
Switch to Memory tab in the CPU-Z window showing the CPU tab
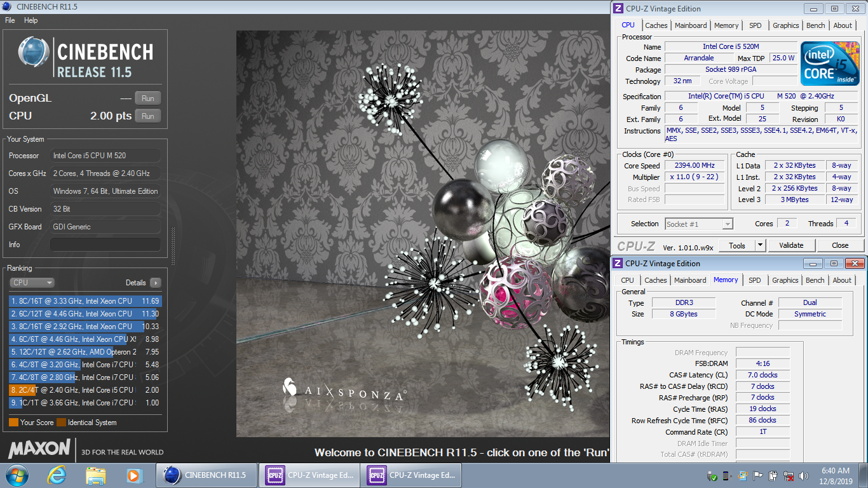click(x=726, y=25)
